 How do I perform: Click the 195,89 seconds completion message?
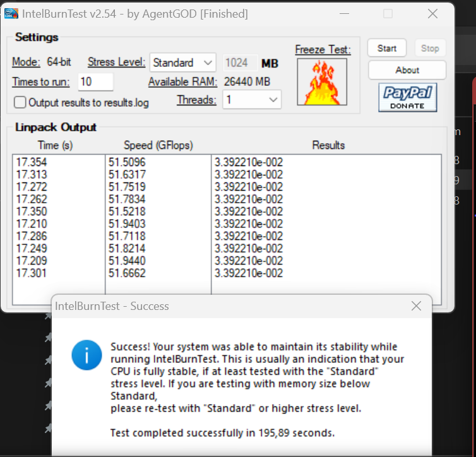click(x=222, y=433)
